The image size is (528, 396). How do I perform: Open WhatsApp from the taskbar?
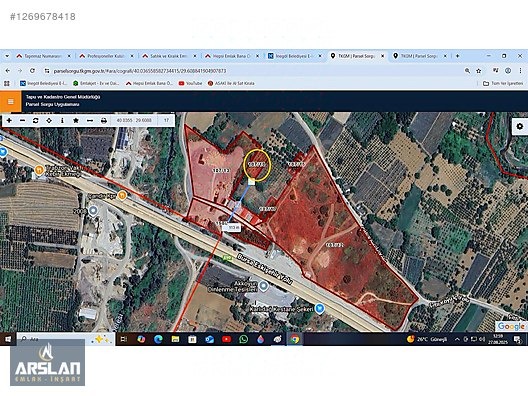[243, 339]
